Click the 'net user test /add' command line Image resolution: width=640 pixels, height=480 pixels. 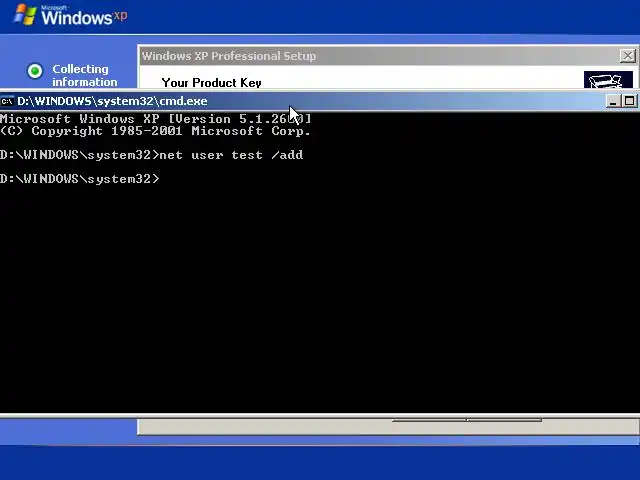click(151, 155)
